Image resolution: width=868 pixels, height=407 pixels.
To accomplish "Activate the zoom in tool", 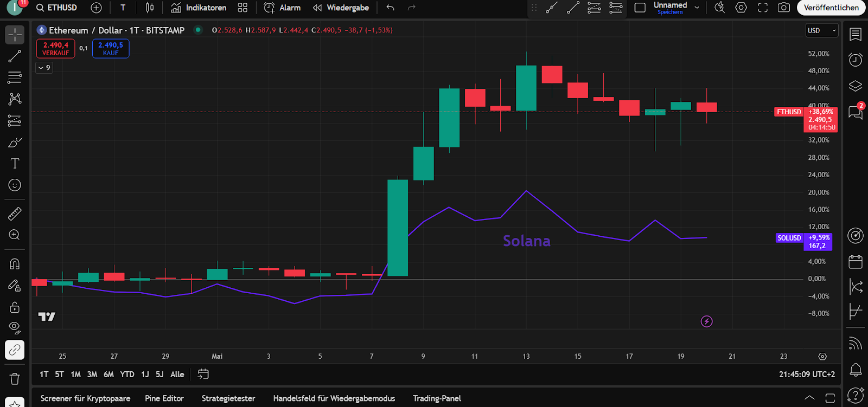I will pos(15,235).
